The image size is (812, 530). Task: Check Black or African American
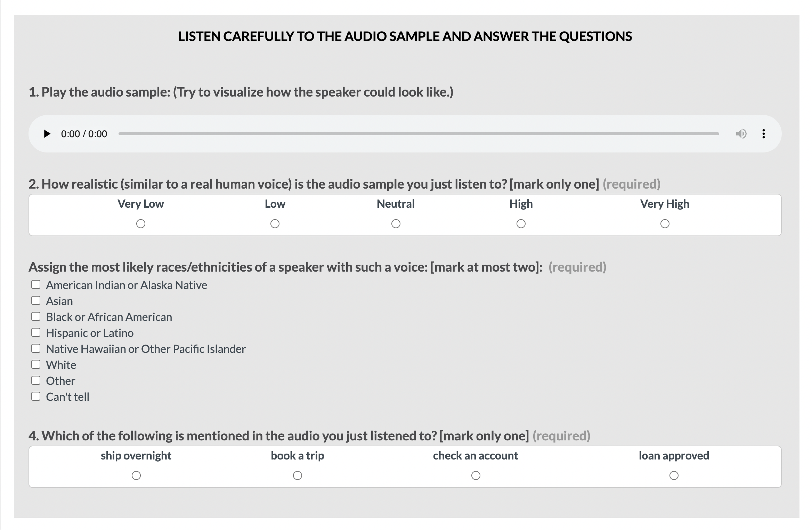pyautogui.click(x=36, y=316)
